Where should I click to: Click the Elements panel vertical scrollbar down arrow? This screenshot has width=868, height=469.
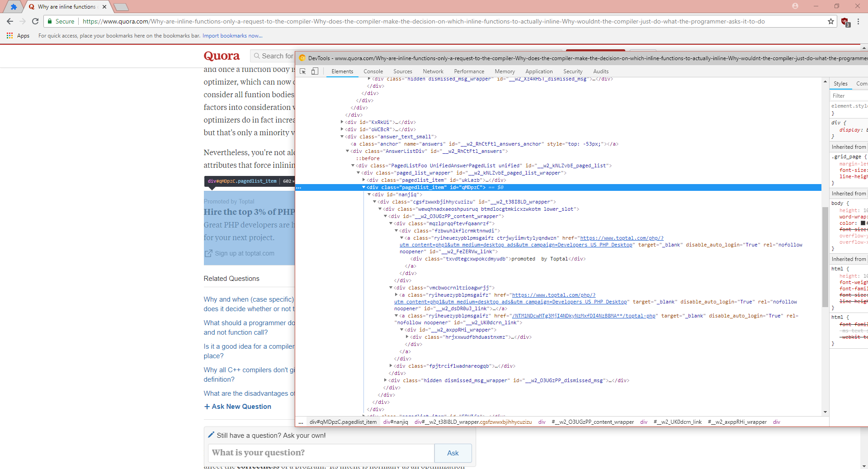(x=825, y=412)
